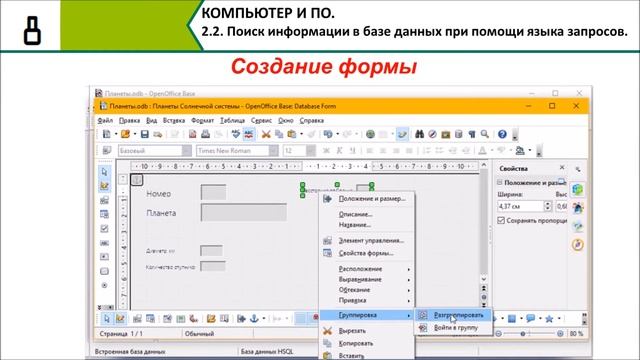Choose Разгруппировать in the submenu
Image resolution: width=640 pixels, height=360 pixels.
[453, 315]
